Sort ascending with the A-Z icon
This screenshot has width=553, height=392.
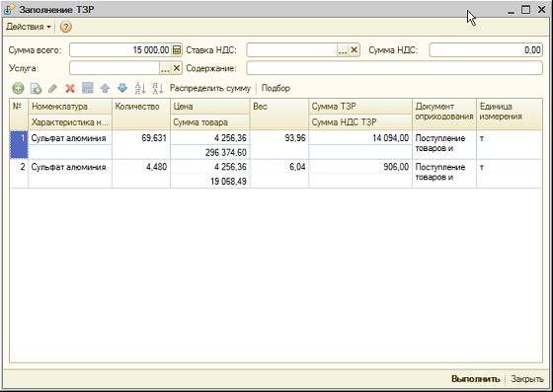click(140, 88)
